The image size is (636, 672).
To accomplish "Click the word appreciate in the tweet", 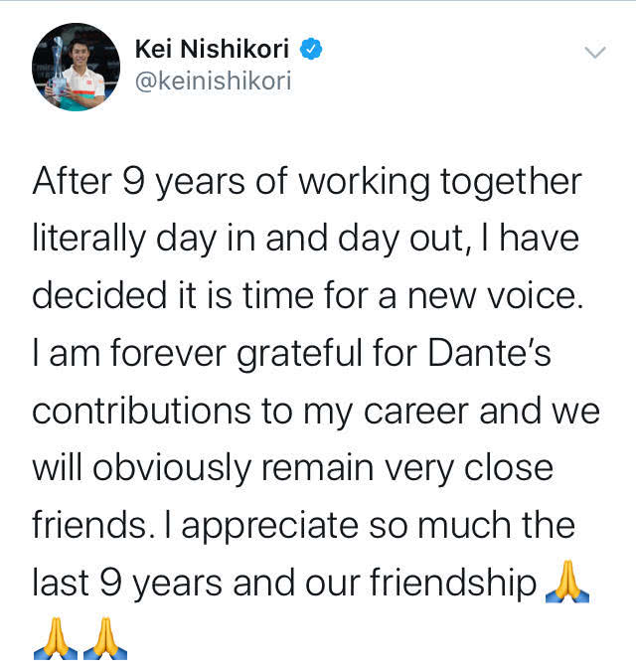I will pos(270,526).
